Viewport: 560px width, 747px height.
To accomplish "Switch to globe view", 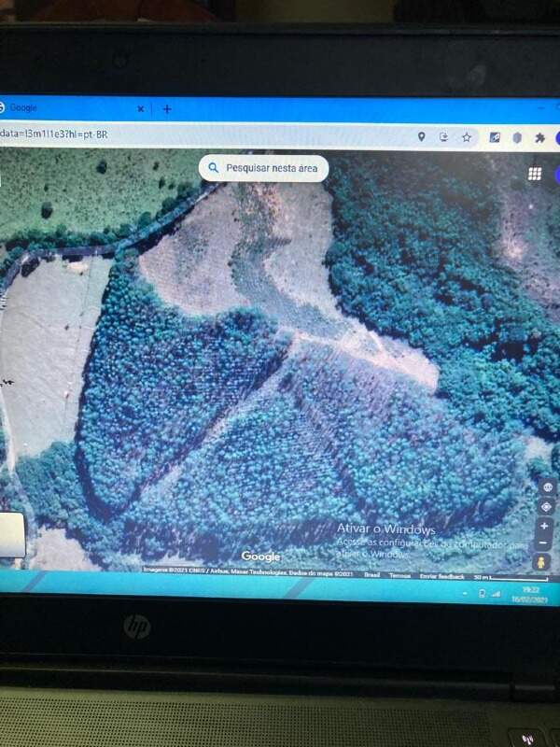I will [547, 487].
